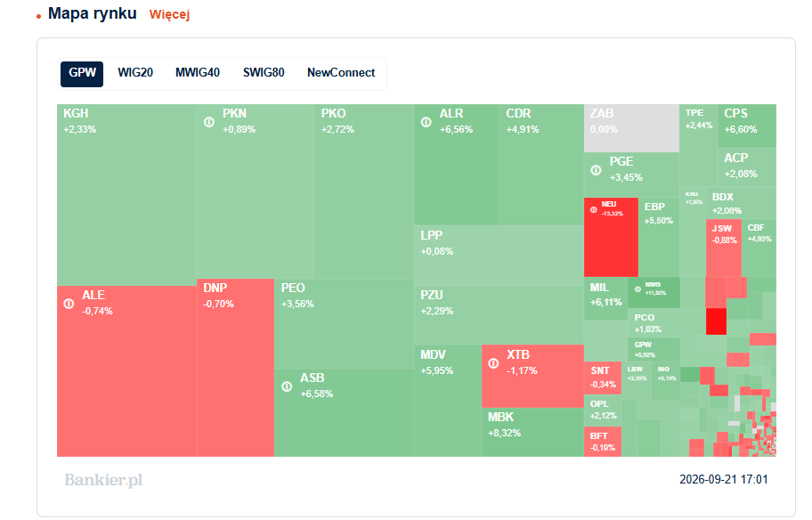Click the info icon beside ASB
Image resolution: width=812 pixels, height=520 pixels.
(x=287, y=386)
